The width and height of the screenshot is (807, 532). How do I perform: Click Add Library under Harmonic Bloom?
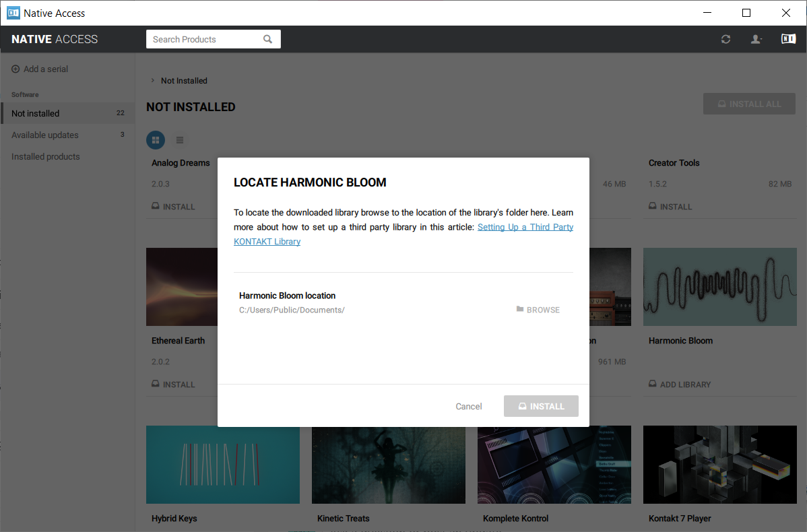pos(680,384)
